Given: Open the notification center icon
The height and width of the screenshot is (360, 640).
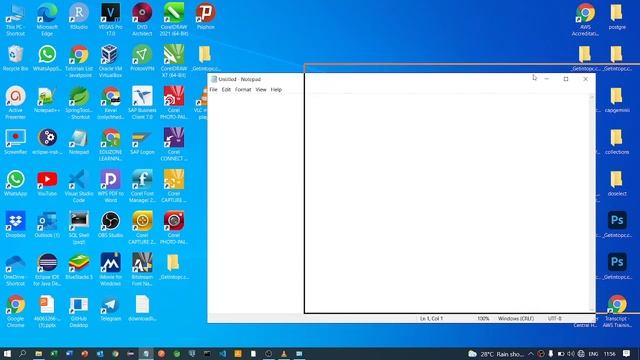Looking at the screenshot, I should [x=627, y=353].
